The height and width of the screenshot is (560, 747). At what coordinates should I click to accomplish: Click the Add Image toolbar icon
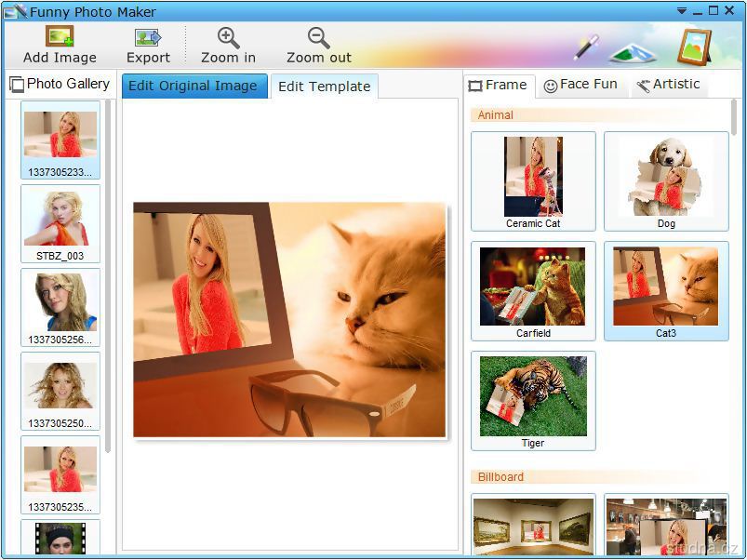[60, 38]
